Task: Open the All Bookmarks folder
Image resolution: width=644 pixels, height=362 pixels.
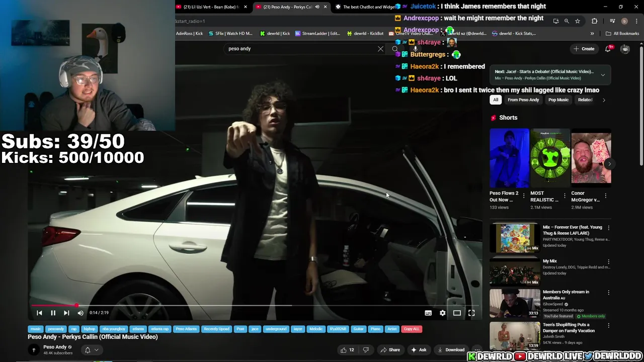Action: (622, 34)
